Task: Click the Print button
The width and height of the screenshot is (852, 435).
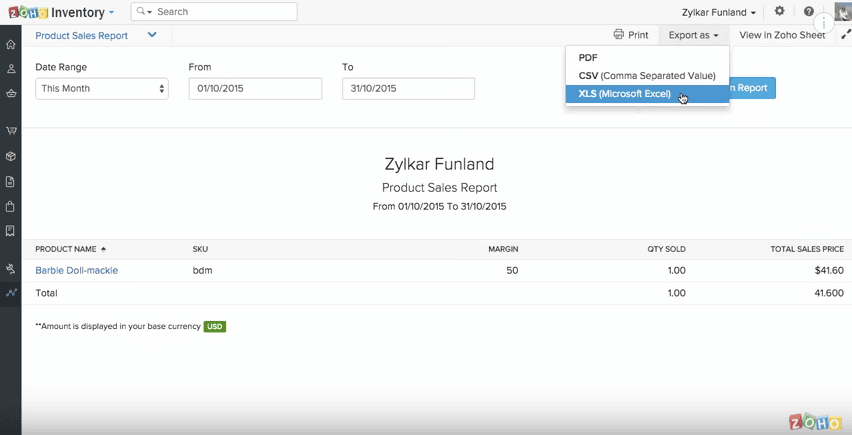Action: (631, 35)
